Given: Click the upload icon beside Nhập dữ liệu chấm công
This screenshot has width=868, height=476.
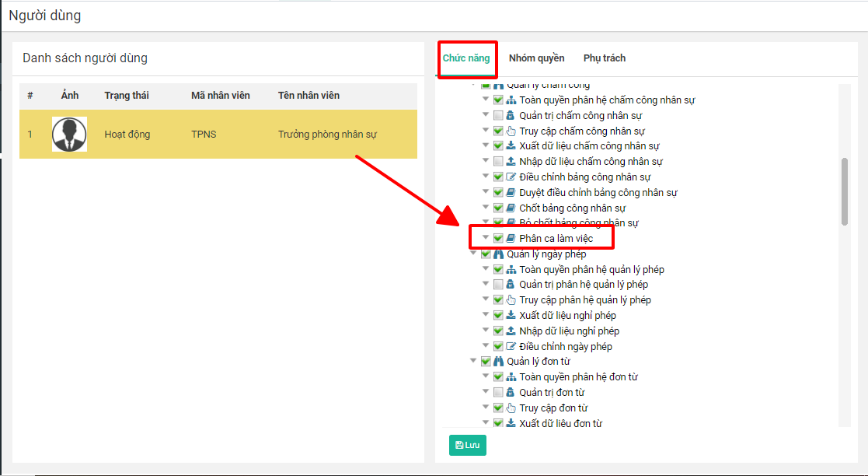Looking at the screenshot, I should [x=511, y=162].
